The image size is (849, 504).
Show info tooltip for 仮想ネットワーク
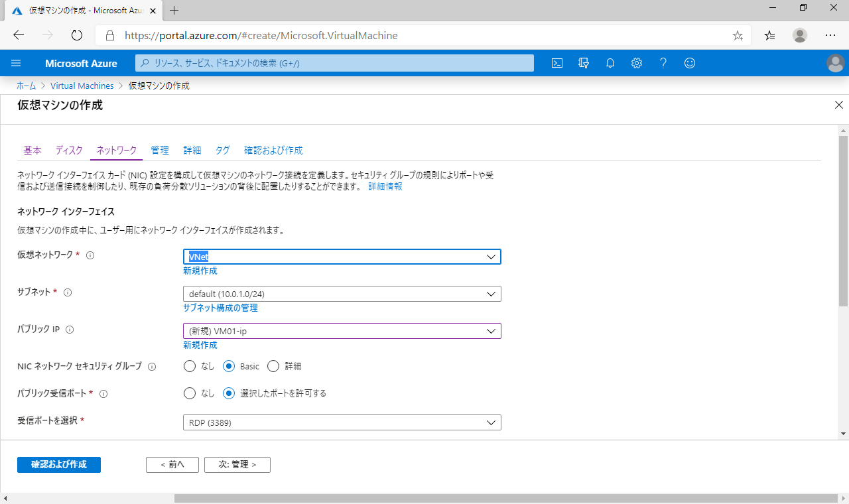90,255
